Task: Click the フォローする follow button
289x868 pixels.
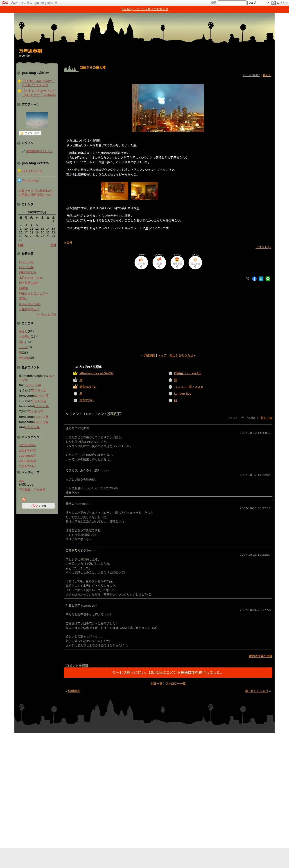Action: [x=30, y=133]
